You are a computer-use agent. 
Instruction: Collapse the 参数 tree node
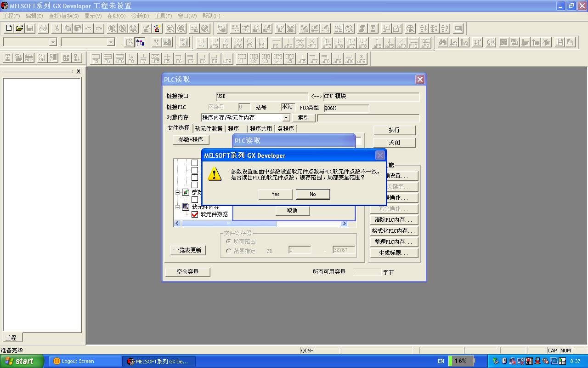(178, 192)
